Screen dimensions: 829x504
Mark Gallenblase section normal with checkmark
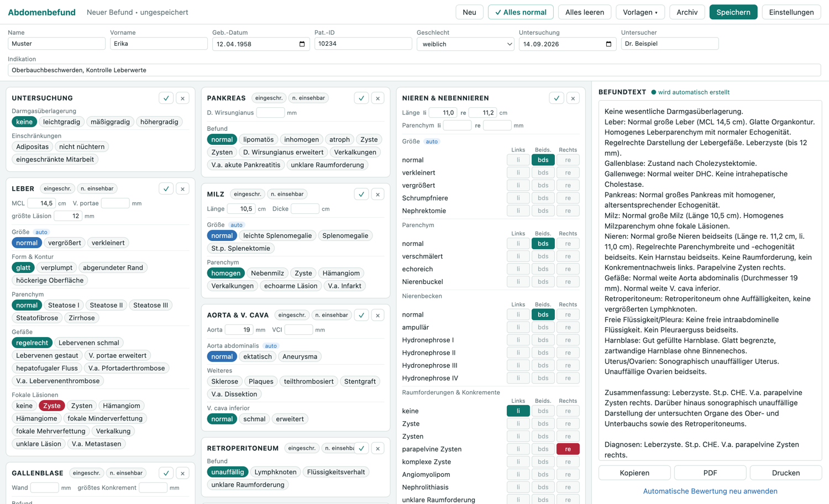tap(166, 473)
